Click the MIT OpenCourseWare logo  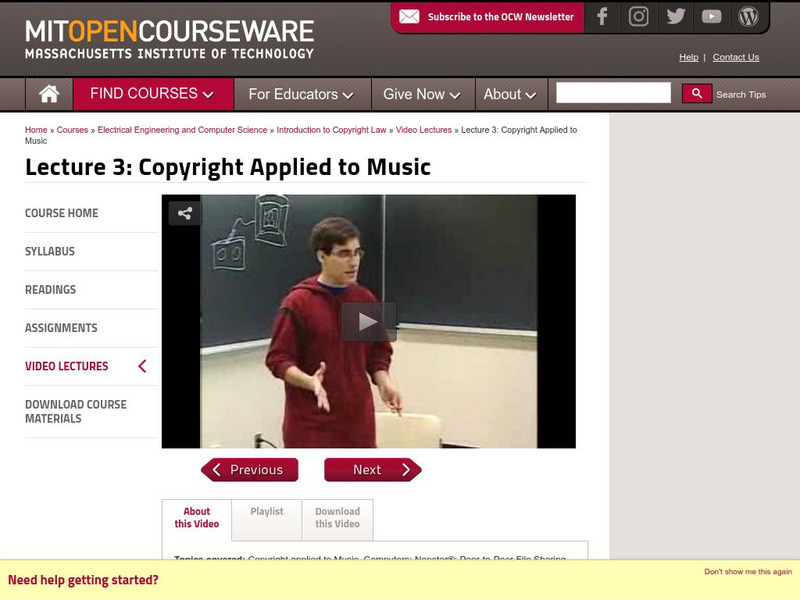(169, 40)
